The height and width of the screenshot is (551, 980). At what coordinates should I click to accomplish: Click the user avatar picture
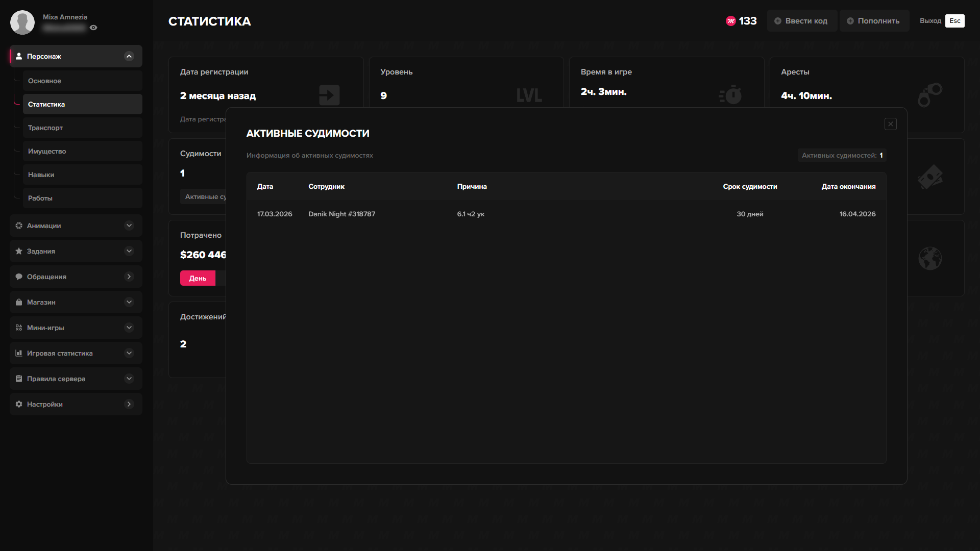(22, 22)
